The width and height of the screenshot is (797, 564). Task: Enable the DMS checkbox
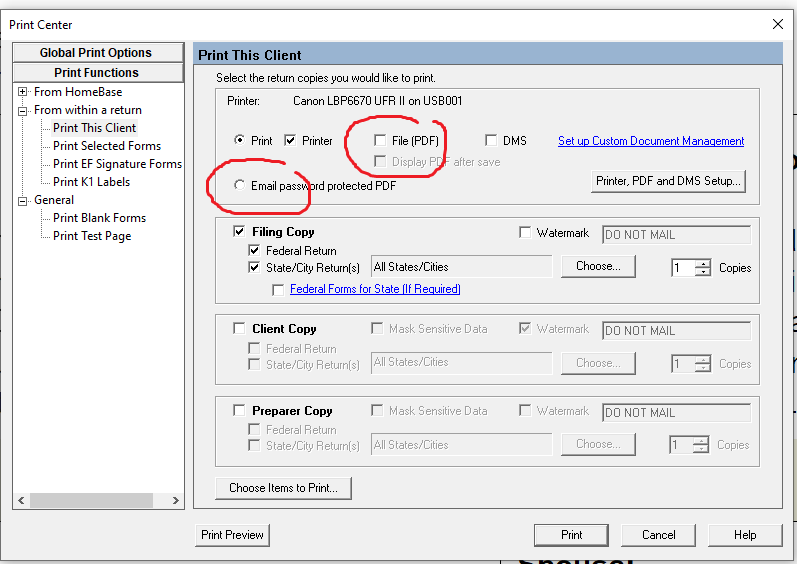[x=491, y=141]
